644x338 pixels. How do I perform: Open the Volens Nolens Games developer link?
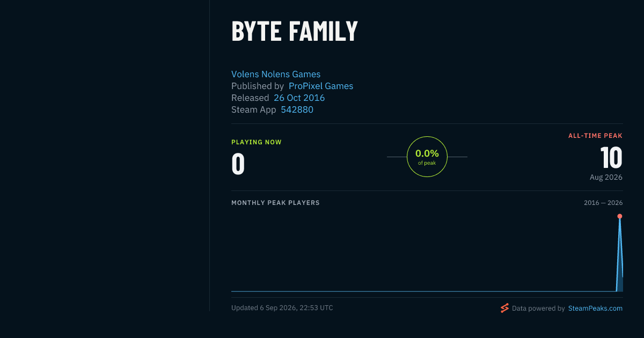pyautogui.click(x=276, y=74)
